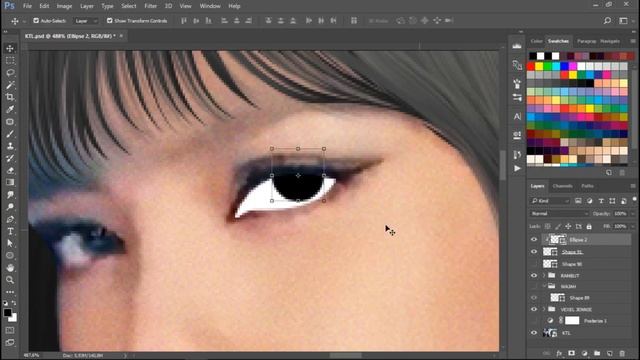Select the History Brush tool
This screenshot has height=360, width=640.
tap(10, 158)
